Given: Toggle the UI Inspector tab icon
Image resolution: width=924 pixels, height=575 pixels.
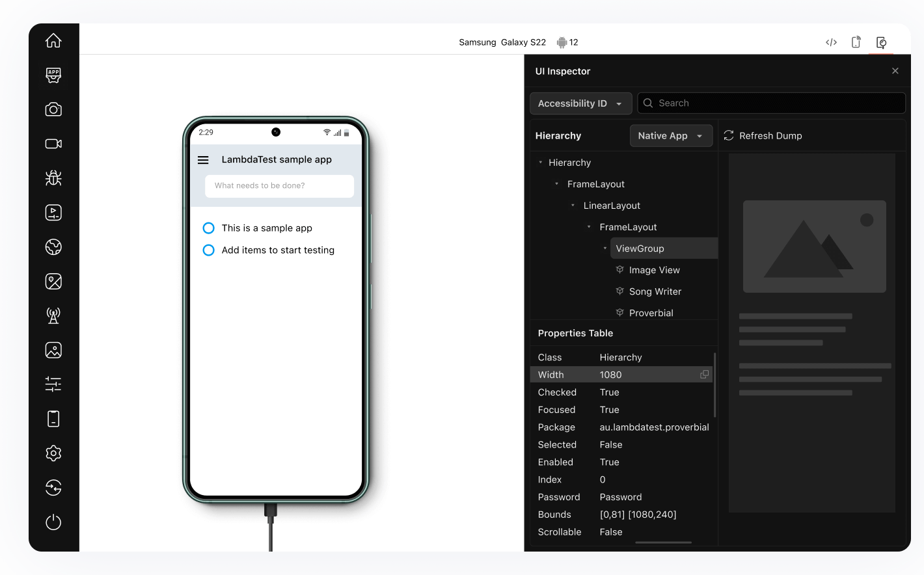Looking at the screenshot, I should (882, 42).
